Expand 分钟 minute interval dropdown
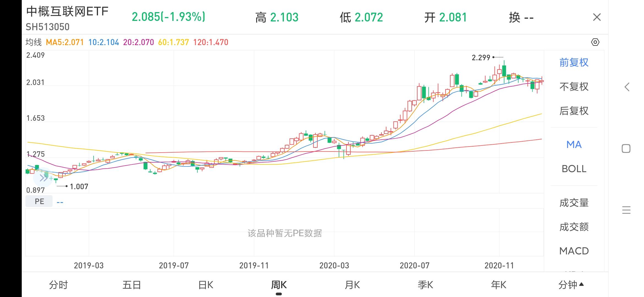Image resolution: width=644 pixels, height=297 pixels. [571, 285]
